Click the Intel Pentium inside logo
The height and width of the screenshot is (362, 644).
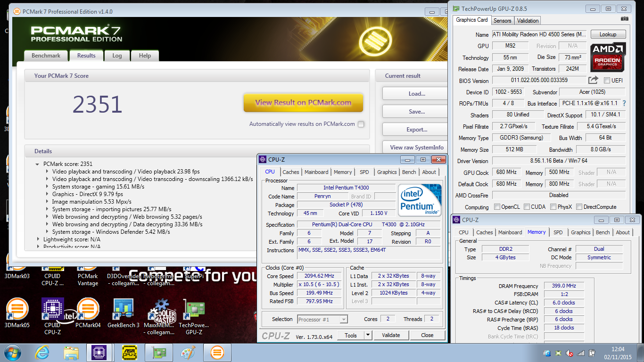point(420,200)
